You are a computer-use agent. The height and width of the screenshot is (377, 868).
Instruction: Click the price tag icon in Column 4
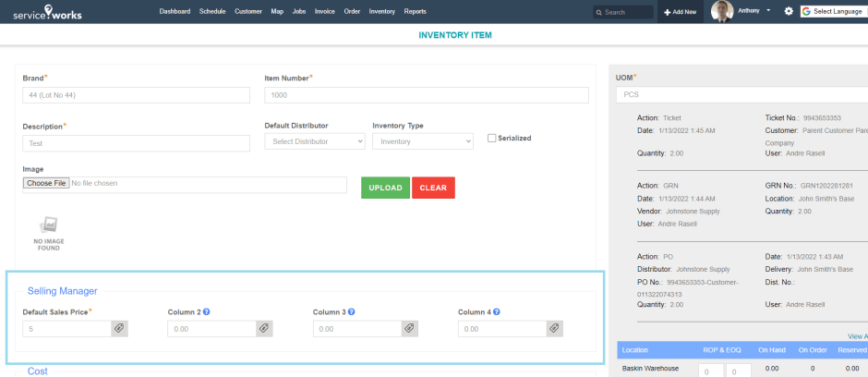(553, 328)
